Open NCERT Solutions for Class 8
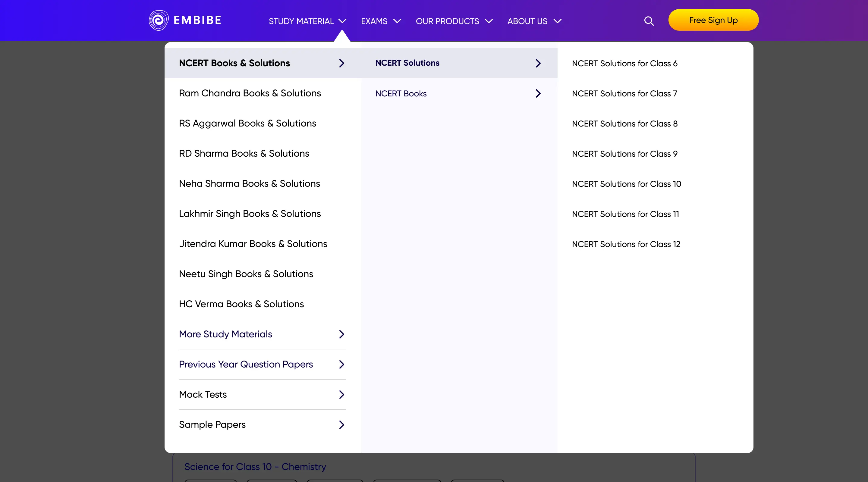This screenshot has width=868, height=482. [x=624, y=124]
